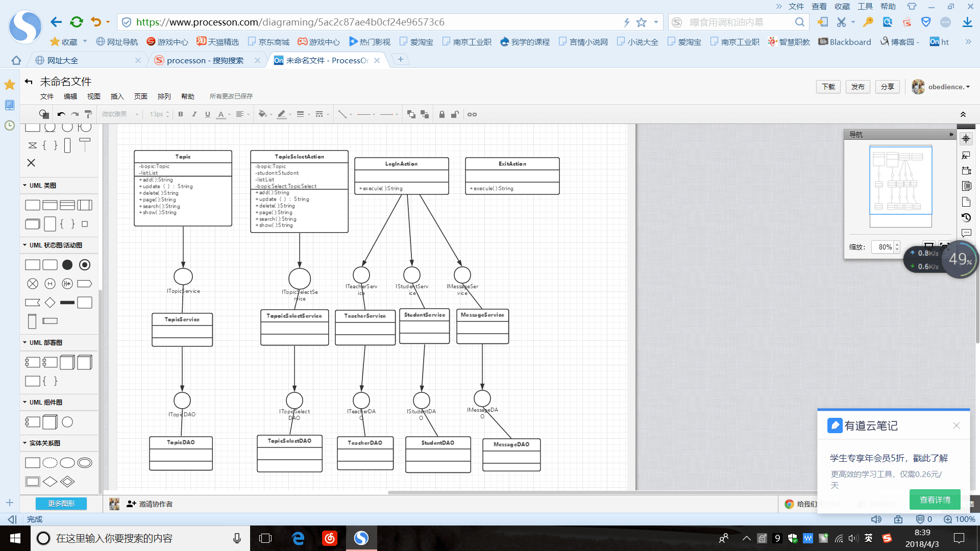Open the 编辑 menu
Image resolution: width=980 pixels, height=551 pixels.
point(70,96)
